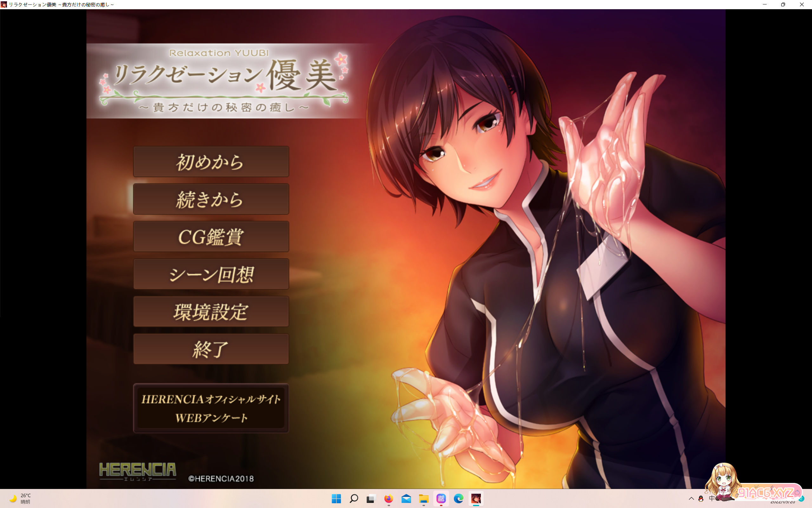Open the weather widget showing 26°C
The width and height of the screenshot is (812, 508).
coord(20,498)
